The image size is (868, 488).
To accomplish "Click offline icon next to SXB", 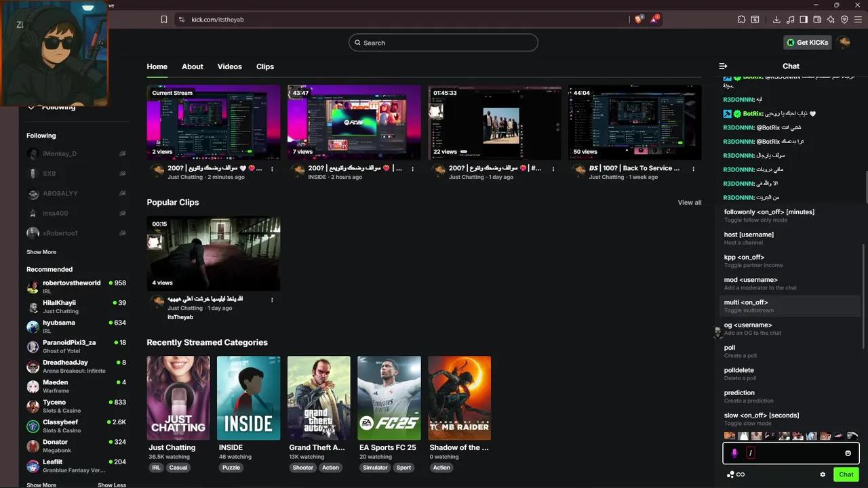I will coord(123,174).
